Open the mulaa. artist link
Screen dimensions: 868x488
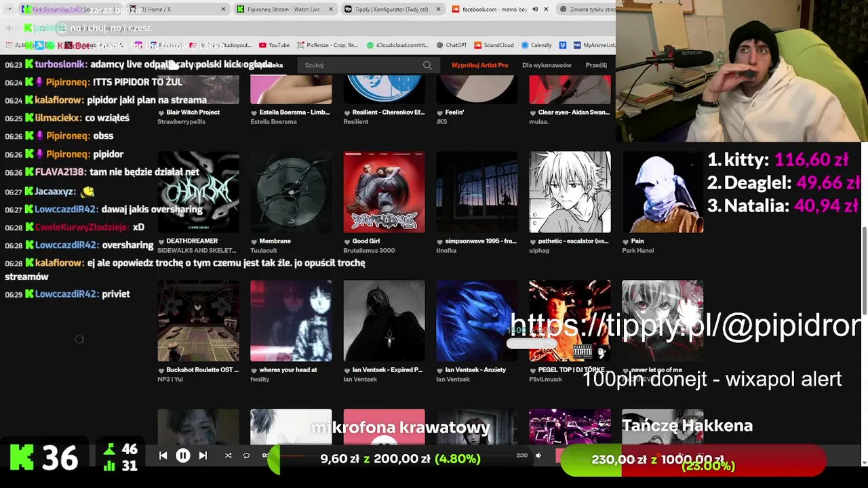click(x=540, y=122)
